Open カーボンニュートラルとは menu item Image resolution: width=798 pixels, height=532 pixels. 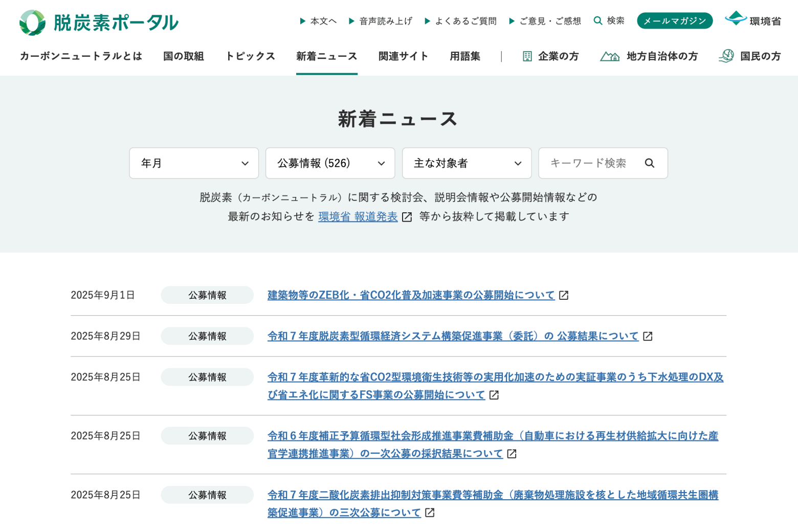coord(81,56)
